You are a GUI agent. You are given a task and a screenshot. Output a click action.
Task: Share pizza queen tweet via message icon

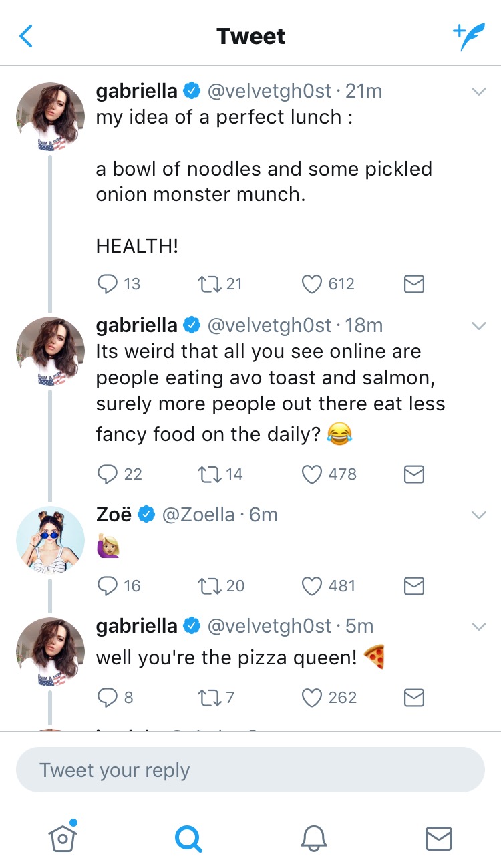click(x=414, y=698)
